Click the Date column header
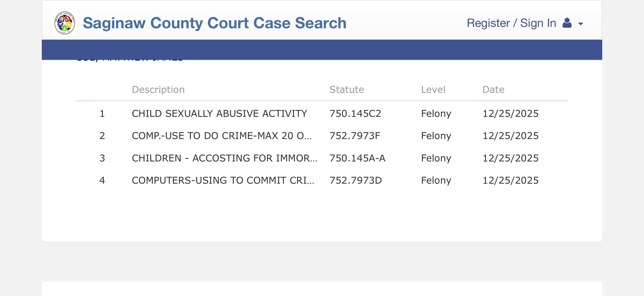 pos(493,90)
